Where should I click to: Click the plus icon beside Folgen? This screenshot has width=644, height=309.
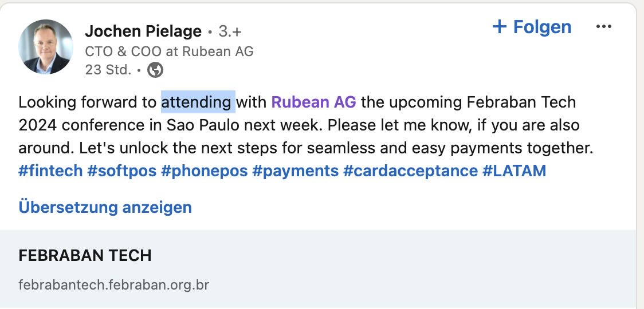coord(500,27)
